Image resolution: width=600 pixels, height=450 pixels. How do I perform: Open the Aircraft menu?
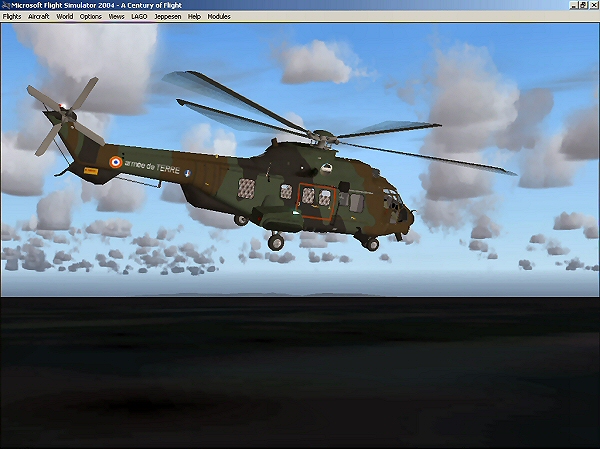[x=39, y=17]
